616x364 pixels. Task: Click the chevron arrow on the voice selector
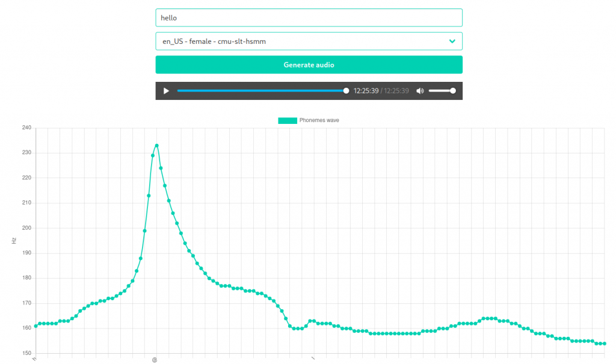(x=452, y=41)
